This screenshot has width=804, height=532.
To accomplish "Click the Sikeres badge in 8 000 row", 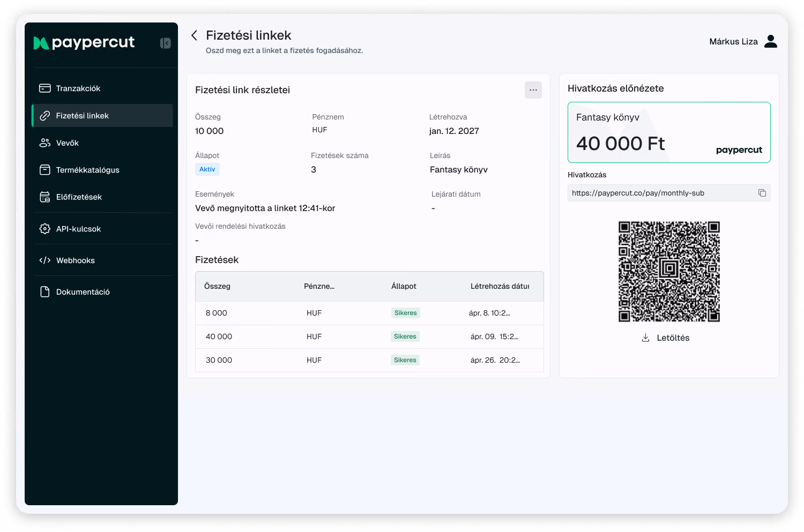I will (405, 313).
